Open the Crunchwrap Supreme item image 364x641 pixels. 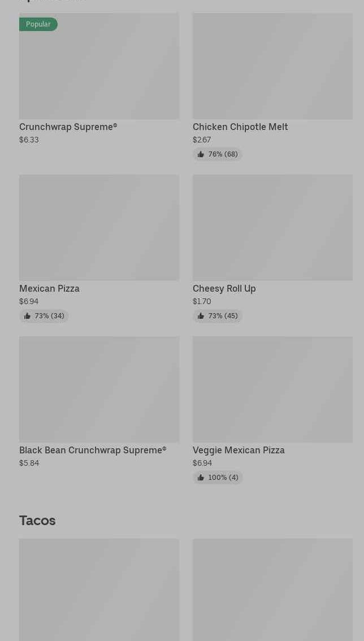coord(99,66)
